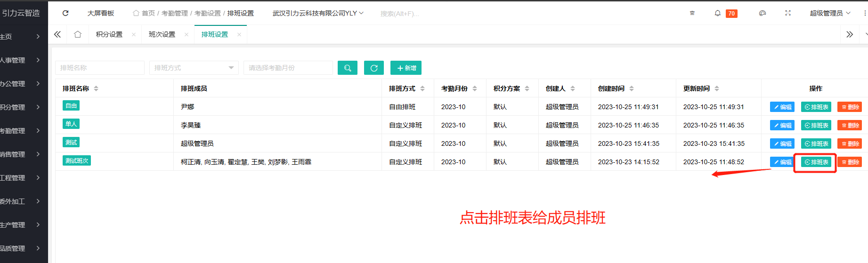This screenshot has width=868, height=263.
Task: Click the 新增 button
Action: [406, 68]
